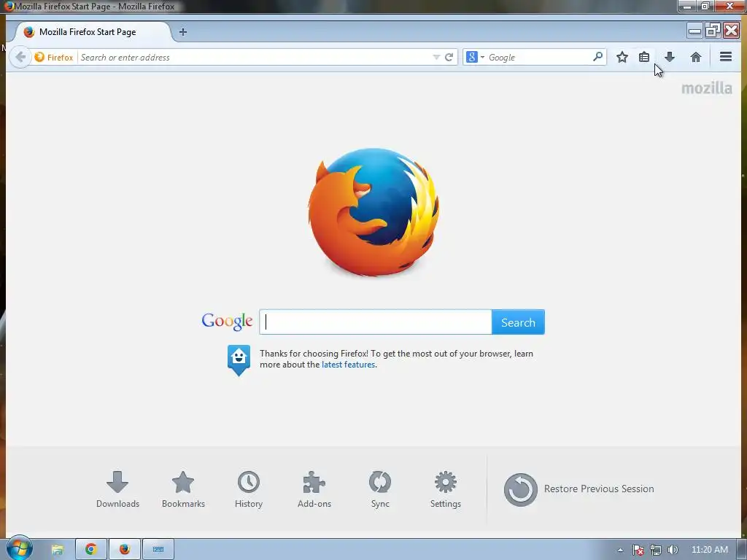747x560 pixels.
Task: Click the mozilla wordmark link
Action: [706, 88]
